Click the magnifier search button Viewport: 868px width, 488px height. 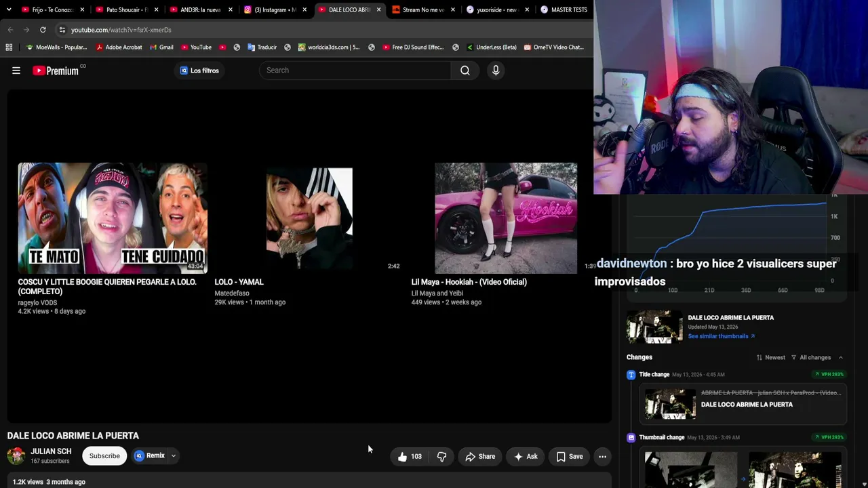click(465, 70)
